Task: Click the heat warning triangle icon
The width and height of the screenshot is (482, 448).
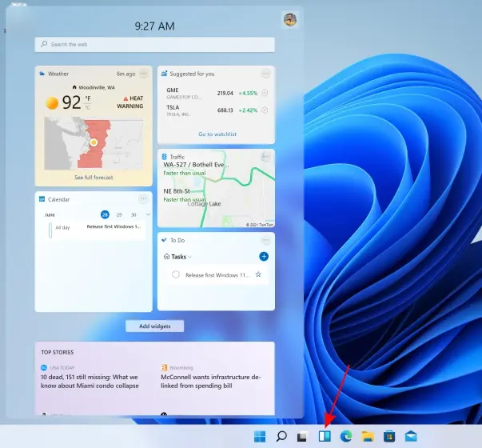Action: [x=125, y=98]
